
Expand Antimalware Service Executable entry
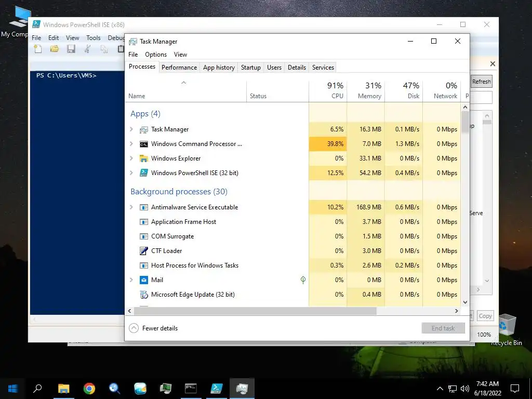coord(131,207)
